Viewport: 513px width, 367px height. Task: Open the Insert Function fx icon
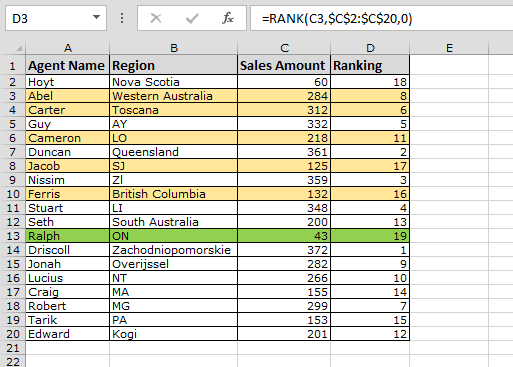click(x=228, y=18)
